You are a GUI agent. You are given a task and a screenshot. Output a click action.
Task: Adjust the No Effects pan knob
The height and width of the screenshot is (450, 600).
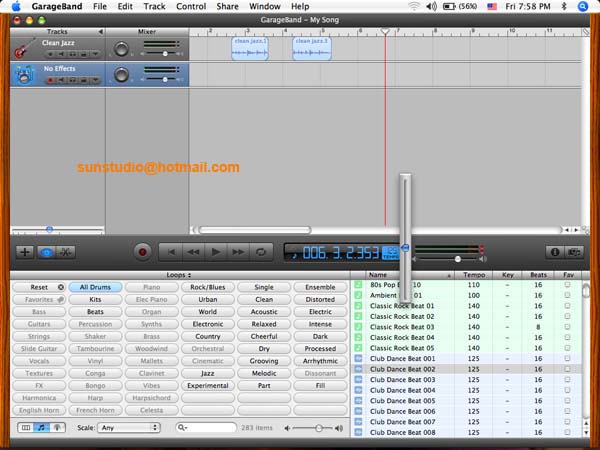coord(121,75)
